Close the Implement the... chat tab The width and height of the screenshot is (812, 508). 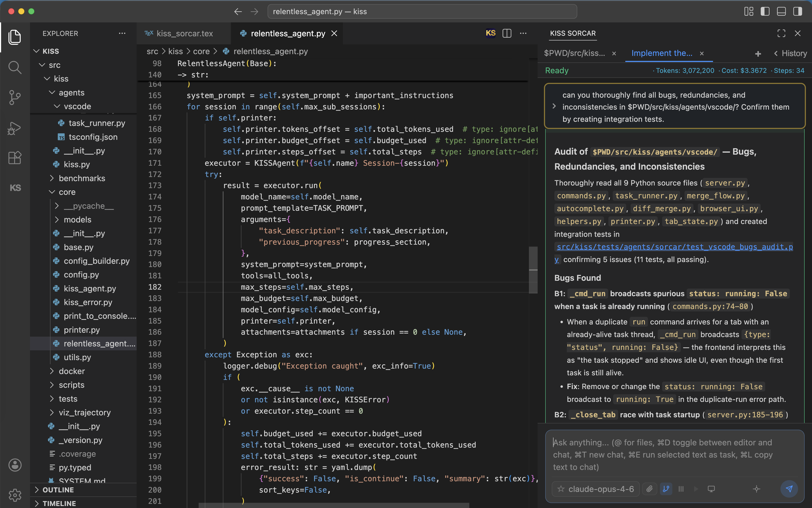702,53
